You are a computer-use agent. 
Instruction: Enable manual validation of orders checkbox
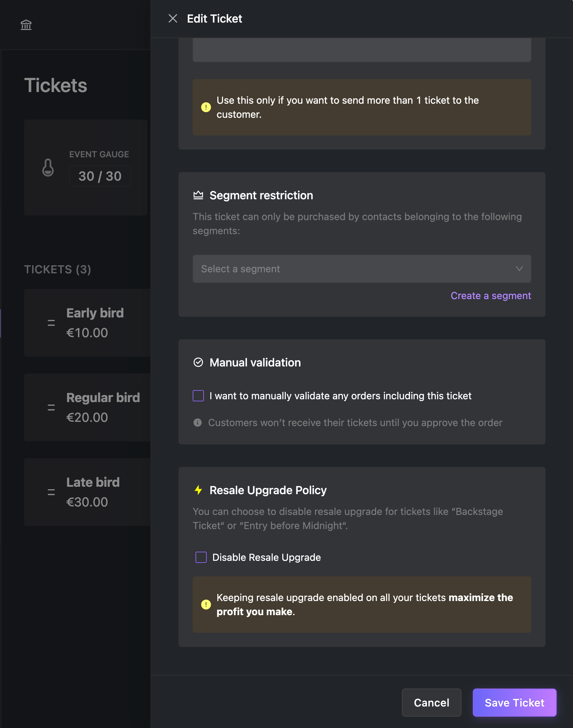click(x=198, y=396)
